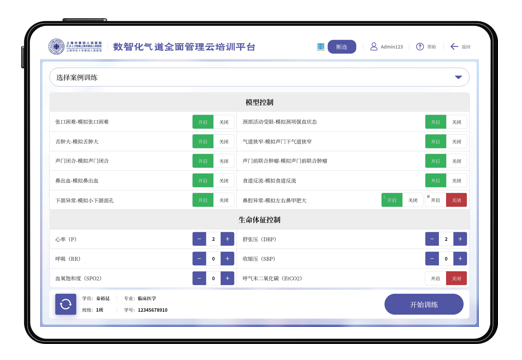Switch 鼻出血 to 开启
Viewport: 522px width, 360px height.
point(203,181)
